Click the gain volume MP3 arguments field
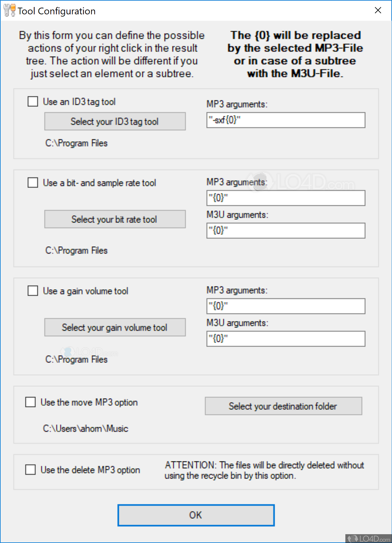This screenshot has height=543, width=392. pyautogui.click(x=285, y=306)
